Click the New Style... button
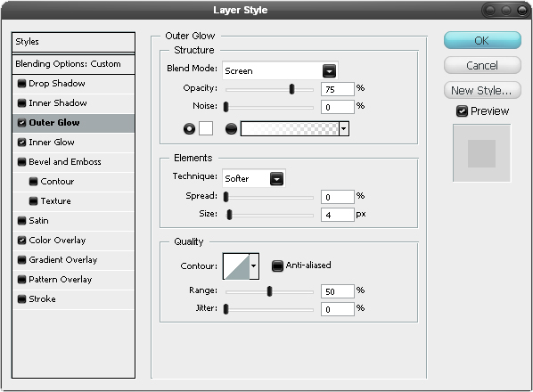This screenshot has width=533, height=392. click(482, 90)
